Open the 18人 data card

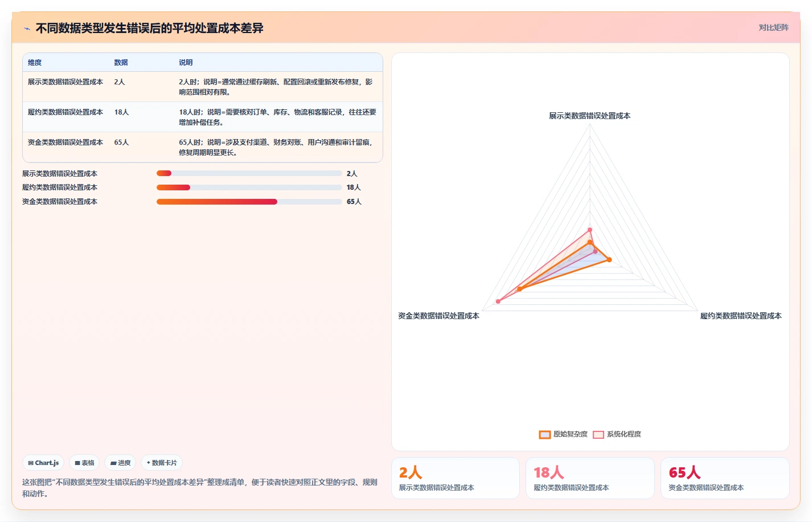[590, 478]
